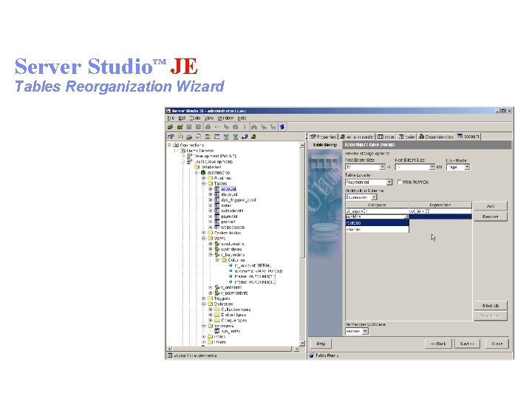Open the Help menu
The width and height of the screenshot is (532, 399).
coord(242,118)
